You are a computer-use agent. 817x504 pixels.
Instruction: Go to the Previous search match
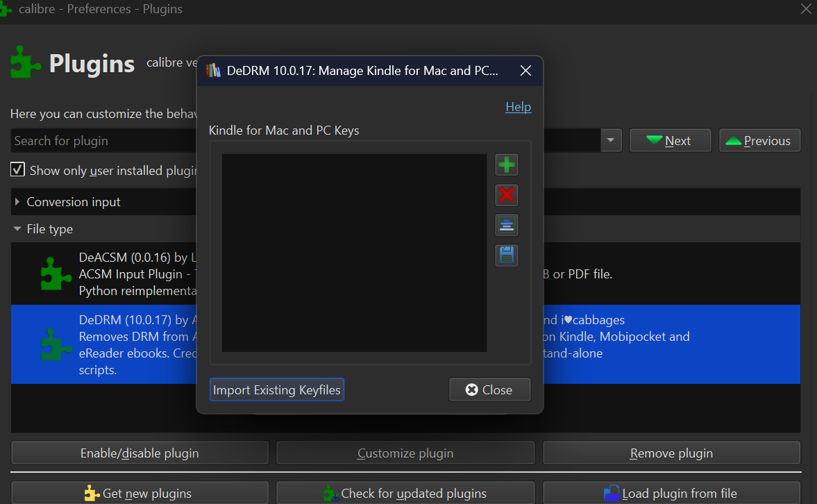tap(759, 140)
